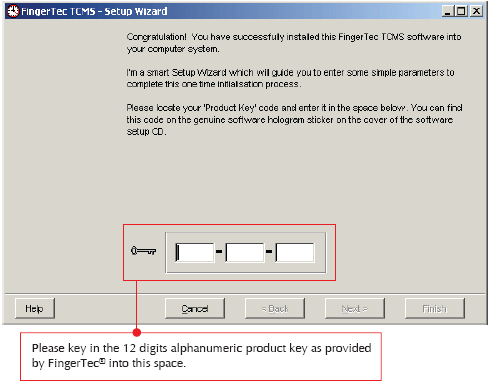Click the Congratulation installation message paragraph

(x=294, y=43)
